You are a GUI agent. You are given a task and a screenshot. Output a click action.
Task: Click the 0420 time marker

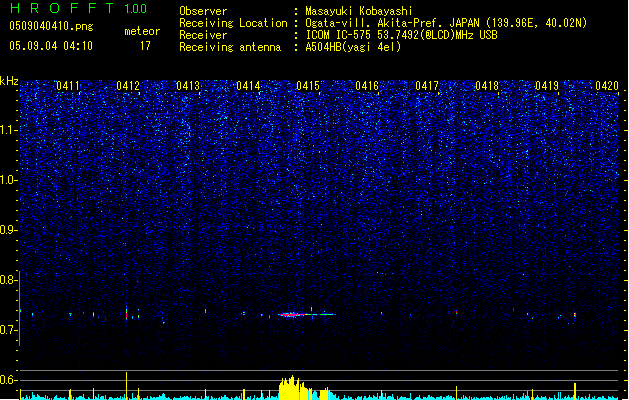pyautogui.click(x=607, y=86)
